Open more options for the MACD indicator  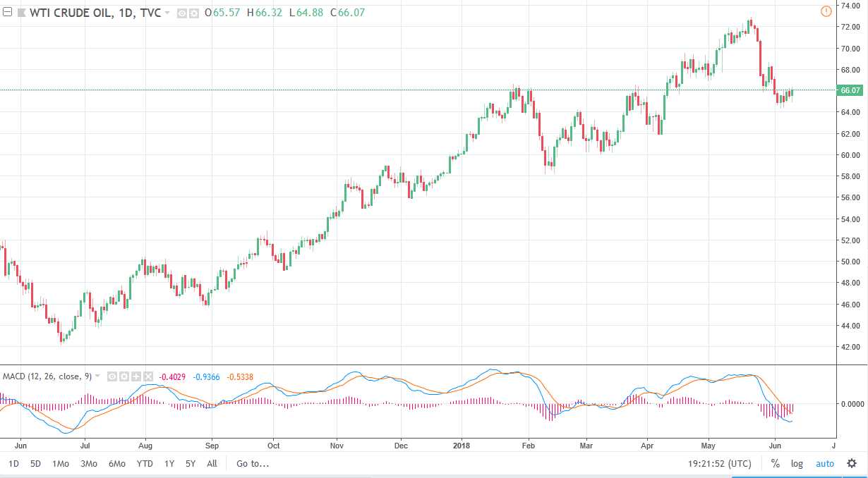coord(137,377)
